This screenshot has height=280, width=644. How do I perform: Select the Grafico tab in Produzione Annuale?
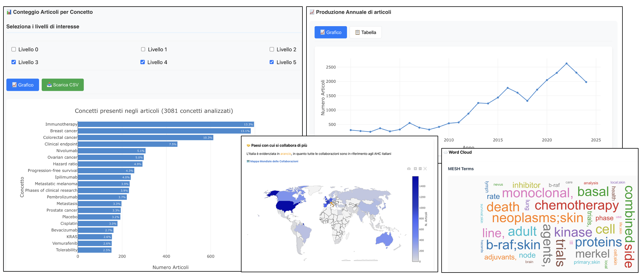(331, 32)
